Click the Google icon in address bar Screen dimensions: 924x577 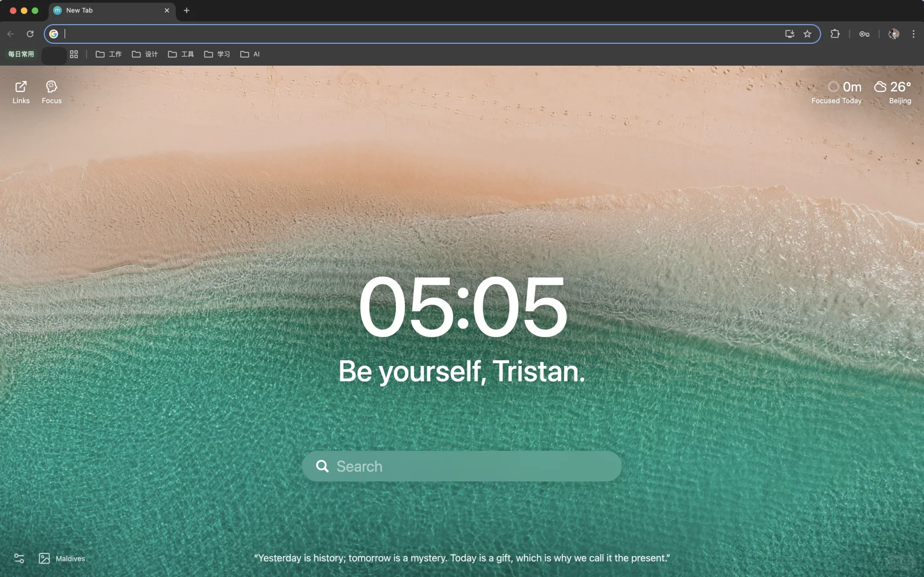click(x=54, y=34)
